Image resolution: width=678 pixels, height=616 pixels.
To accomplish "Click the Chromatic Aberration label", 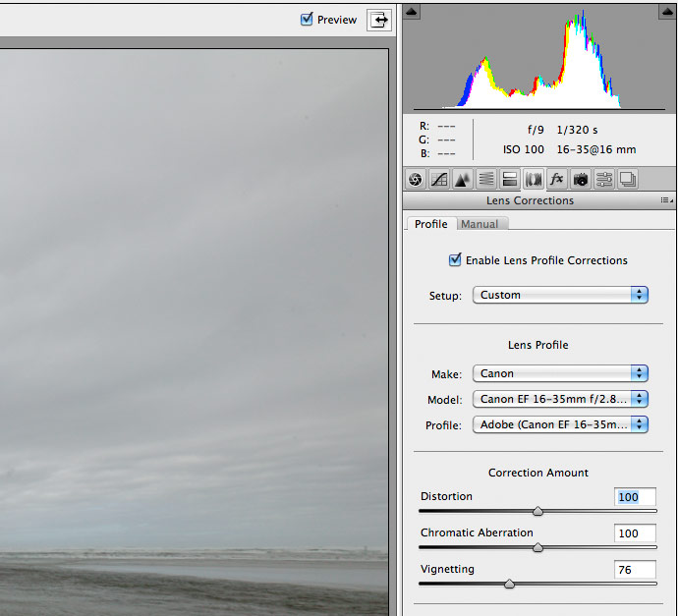I will 477,532.
